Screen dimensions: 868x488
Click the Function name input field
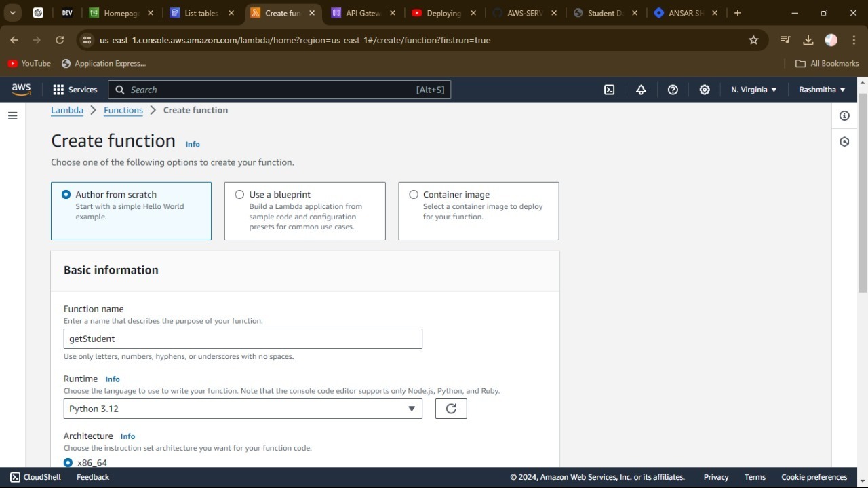[243, 339]
